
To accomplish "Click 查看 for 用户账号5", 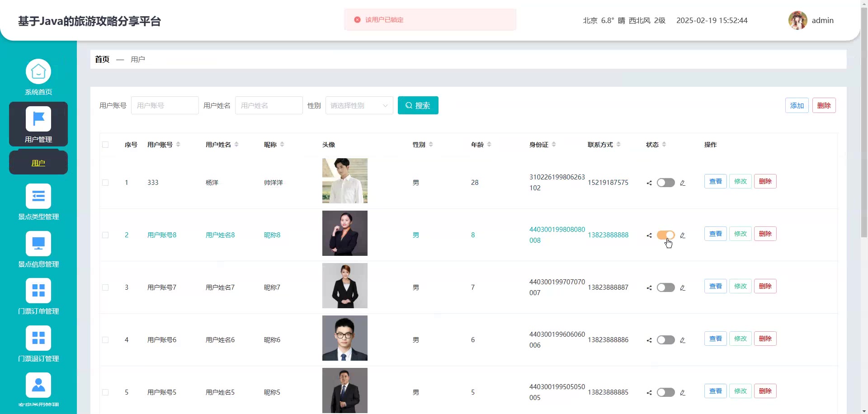I will (x=716, y=391).
